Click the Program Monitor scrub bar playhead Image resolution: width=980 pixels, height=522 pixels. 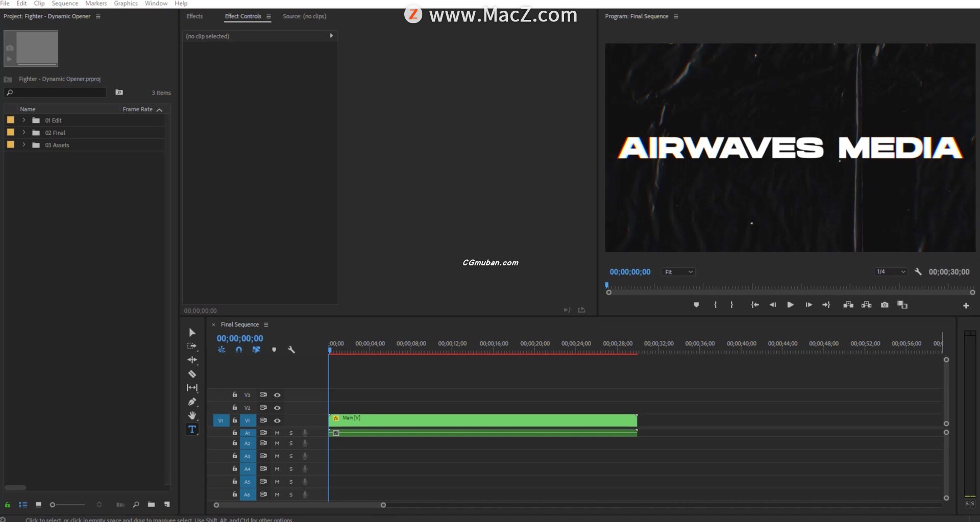[x=607, y=285]
